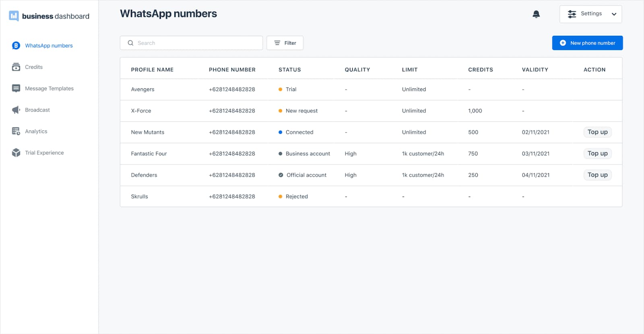Click the WhatsApp numbers sidebar icon
Screen dimensions: 644x334
click(16, 45)
